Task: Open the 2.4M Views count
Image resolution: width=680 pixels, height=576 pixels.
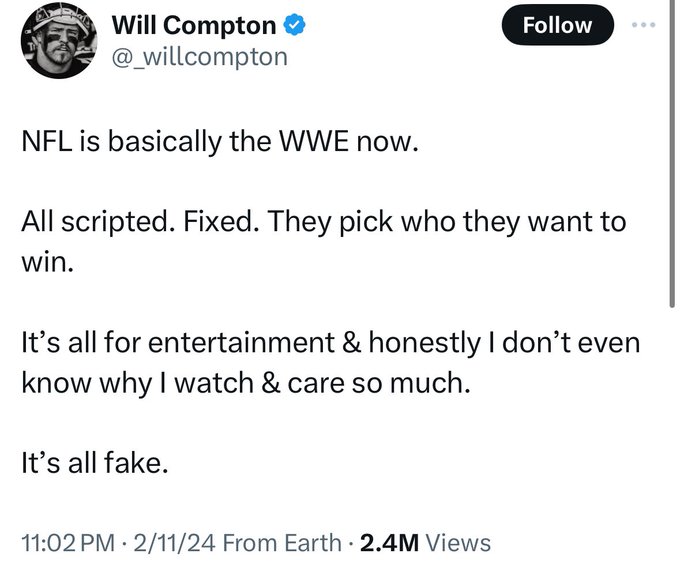Action: (x=425, y=543)
